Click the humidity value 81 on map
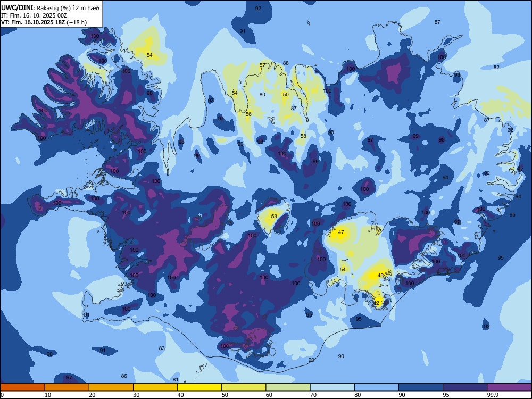The height and width of the screenshot is (399, 532). point(176,380)
